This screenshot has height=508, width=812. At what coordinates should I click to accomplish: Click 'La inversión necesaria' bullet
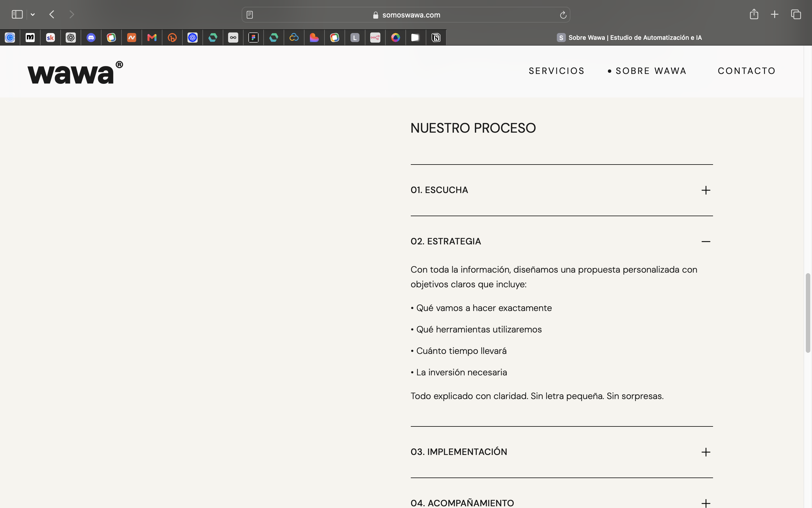tap(459, 373)
